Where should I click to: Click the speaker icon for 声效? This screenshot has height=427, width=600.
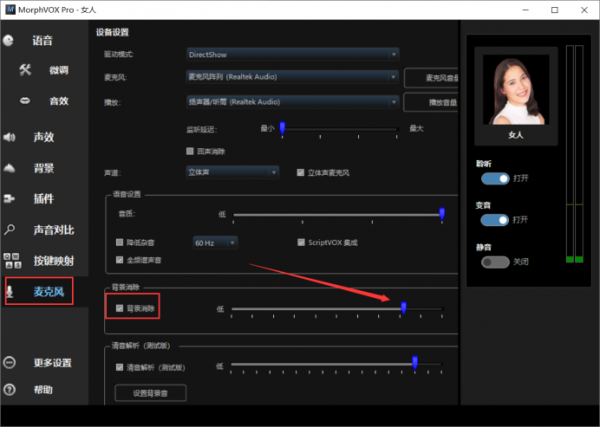coord(9,137)
